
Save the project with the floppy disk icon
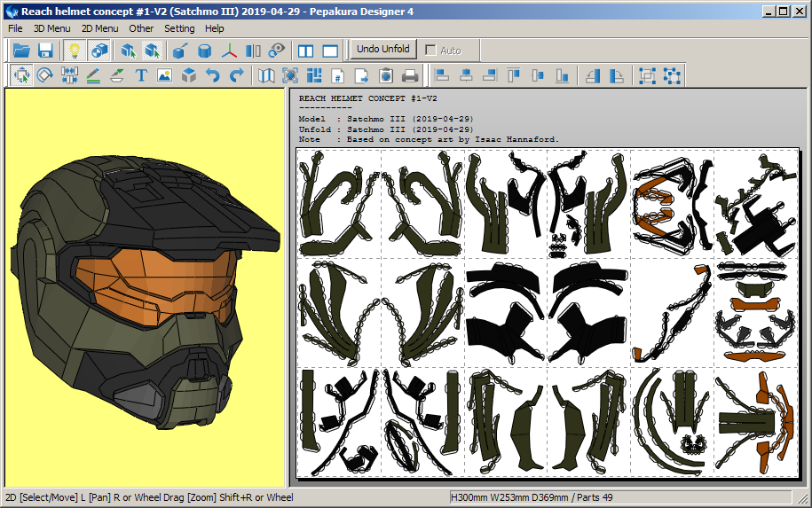pyautogui.click(x=45, y=51)
